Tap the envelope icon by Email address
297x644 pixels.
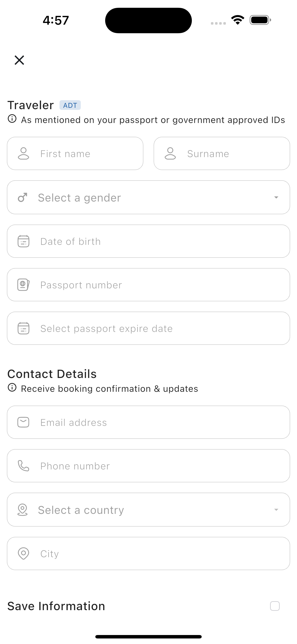(23, 422)
